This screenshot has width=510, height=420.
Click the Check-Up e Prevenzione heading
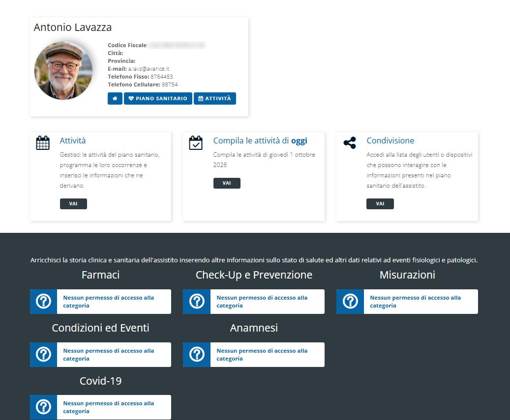(254, 275)
